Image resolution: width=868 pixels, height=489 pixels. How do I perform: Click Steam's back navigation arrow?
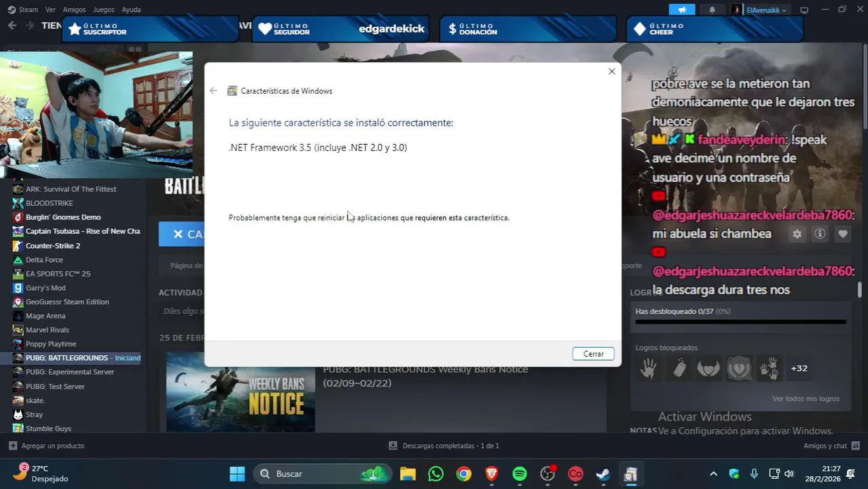pyautogui.click(x=12, y=25)
